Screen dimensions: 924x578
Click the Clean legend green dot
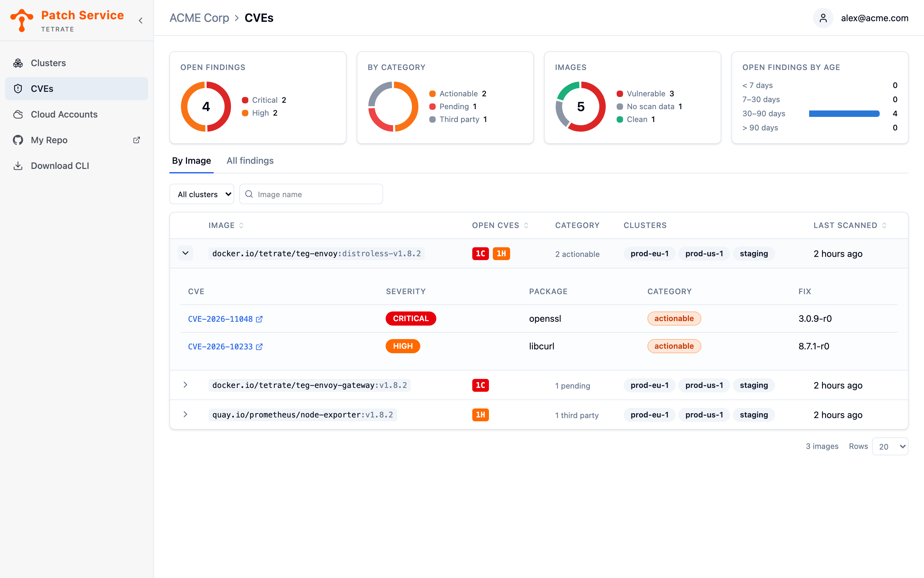click(620, 119)
